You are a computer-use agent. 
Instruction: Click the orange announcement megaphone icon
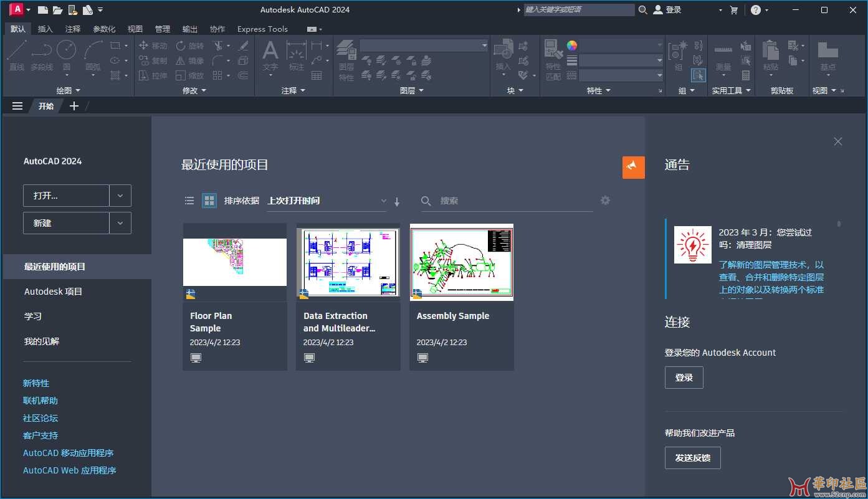coord(633,167)
